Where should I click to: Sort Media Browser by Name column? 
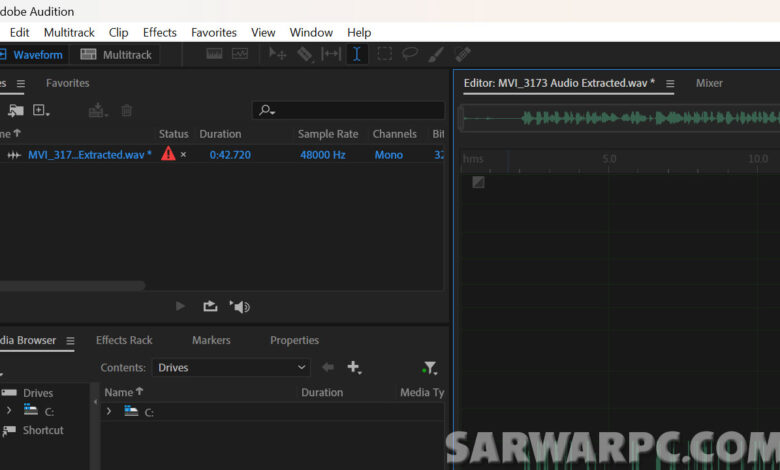[x=123, y=392]
